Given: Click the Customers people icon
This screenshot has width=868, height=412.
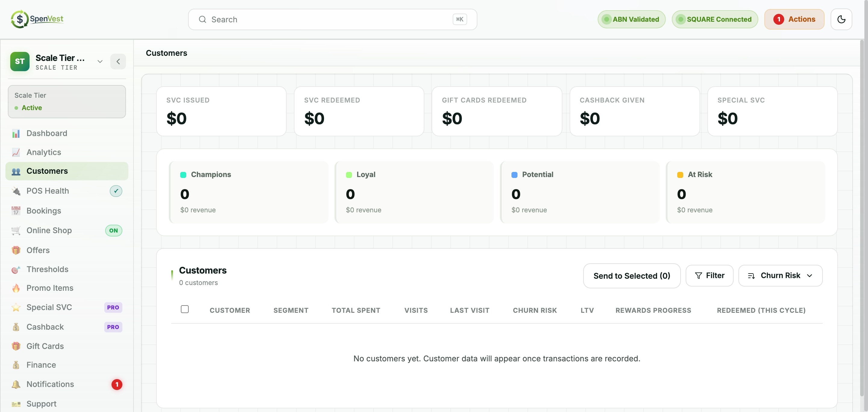Looking at the screenshot, I should (x=16, y=171).
